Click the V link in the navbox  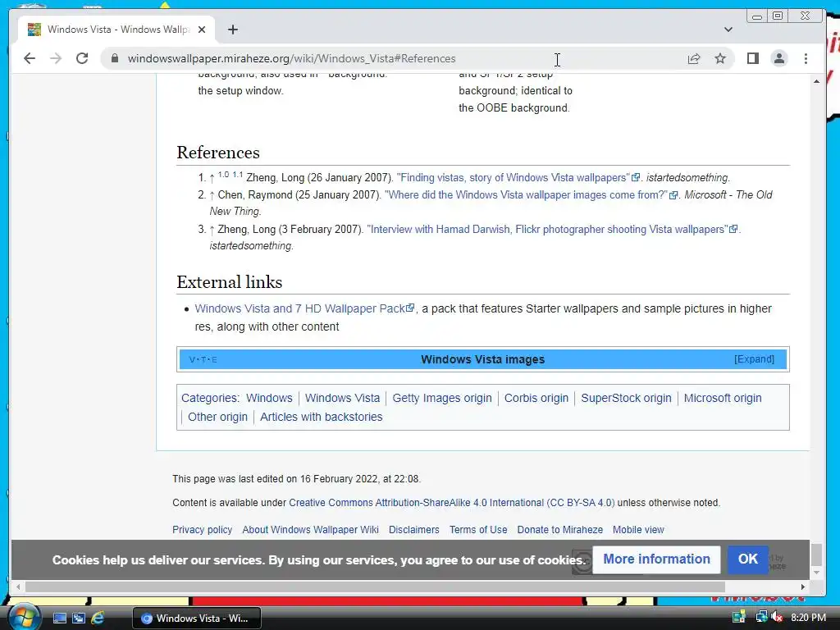coord(192,359)
